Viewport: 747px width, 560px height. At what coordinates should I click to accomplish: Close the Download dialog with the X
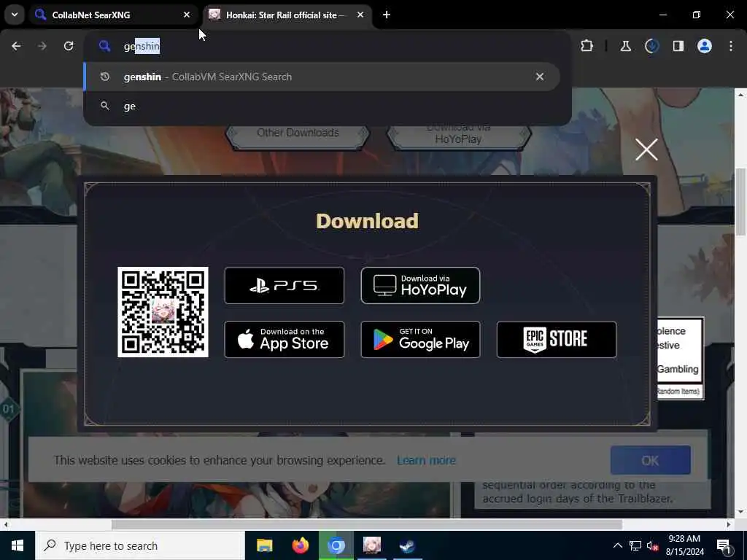646,149
